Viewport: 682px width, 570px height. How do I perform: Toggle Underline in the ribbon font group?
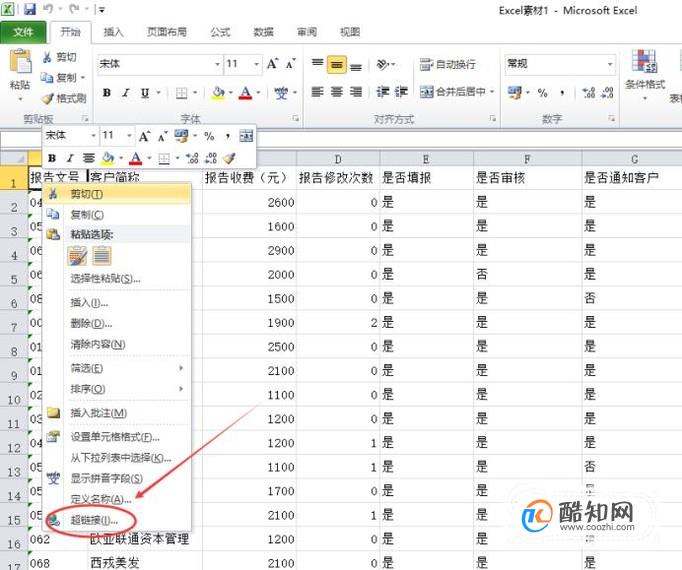(x=145, y=92)
